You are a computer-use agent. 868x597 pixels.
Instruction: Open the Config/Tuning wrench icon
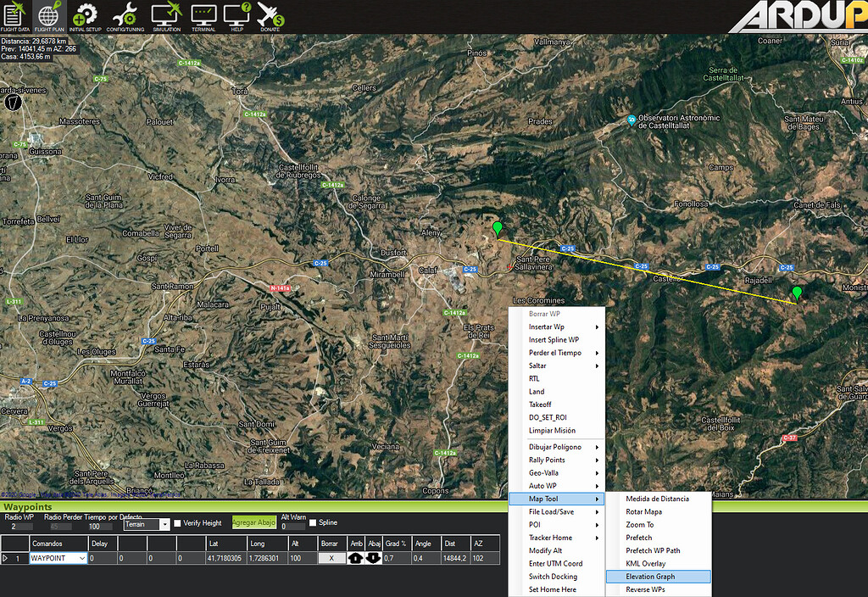point(124,15)
